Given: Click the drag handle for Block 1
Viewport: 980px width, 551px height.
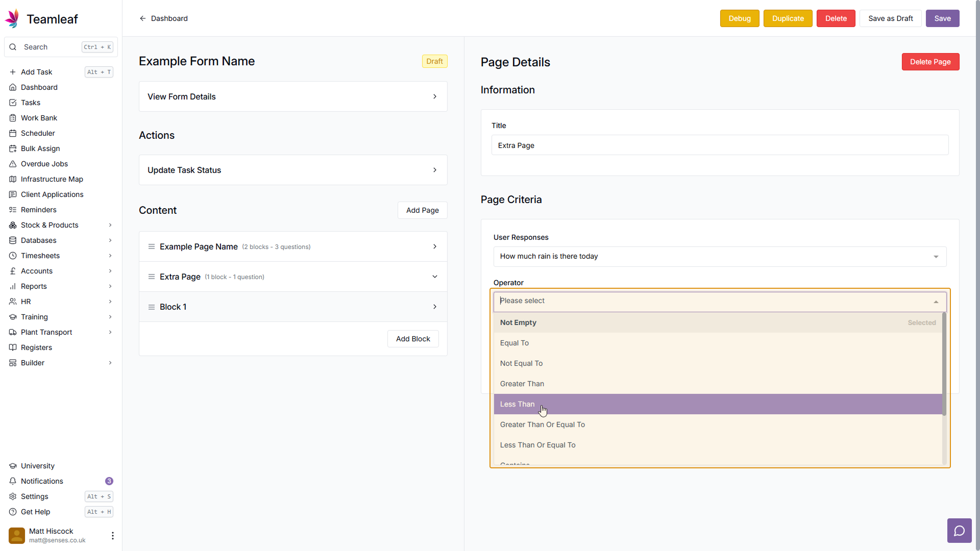Looking at the screenshot, I should point(152,307).
